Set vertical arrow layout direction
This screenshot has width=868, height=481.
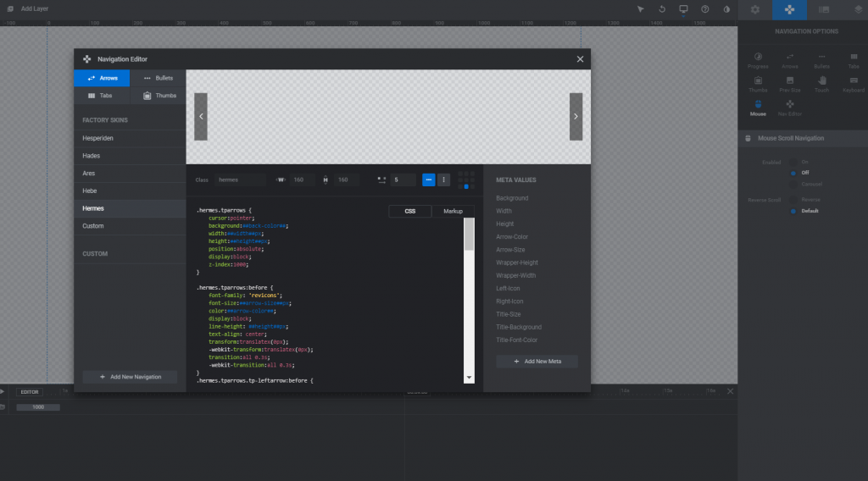tap(443, 180)
